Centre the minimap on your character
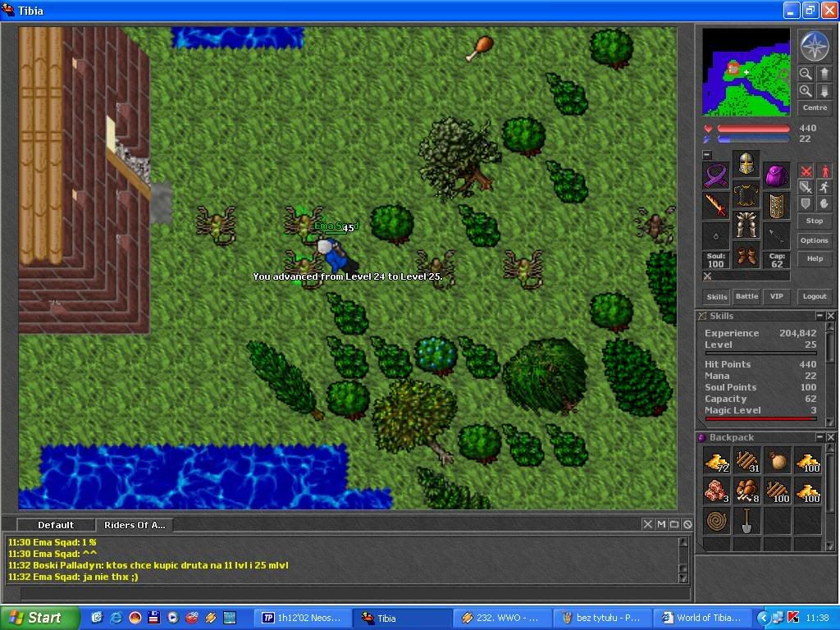840x630 pixels. [x=815, y=107]
